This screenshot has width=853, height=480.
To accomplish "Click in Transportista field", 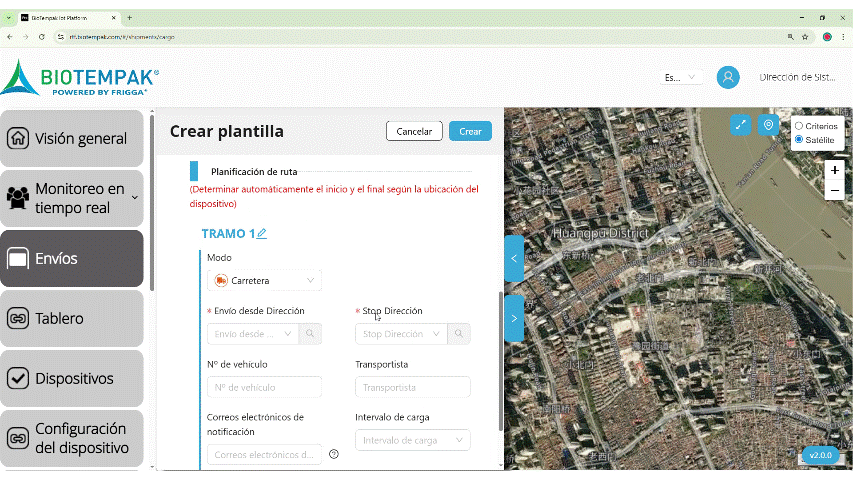I will point(413,387).
